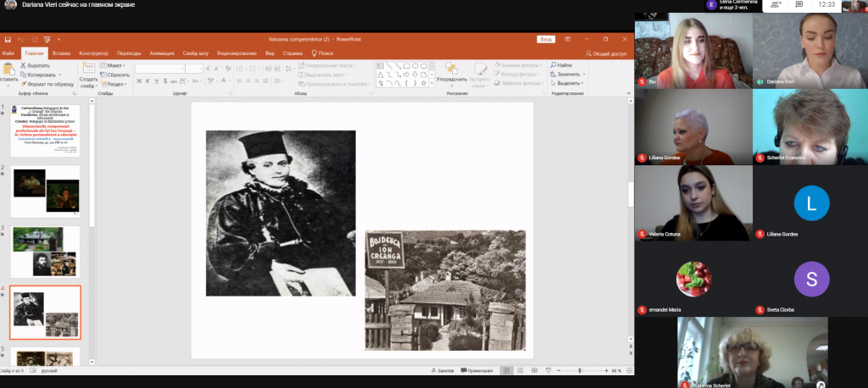Open the font name combo box
The height and width of the screenshot is (388, 868).
click(159, 69)
